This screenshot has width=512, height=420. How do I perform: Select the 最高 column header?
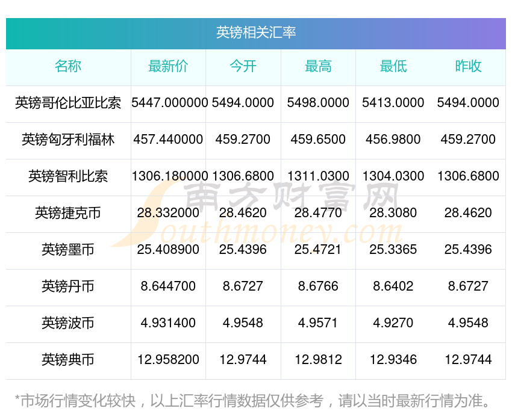318,66
